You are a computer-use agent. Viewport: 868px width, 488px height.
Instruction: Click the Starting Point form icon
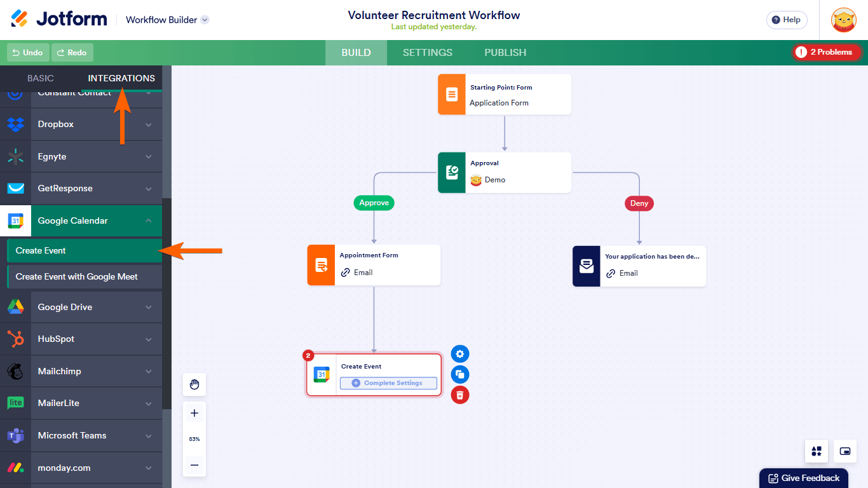(x=452, y=95)
